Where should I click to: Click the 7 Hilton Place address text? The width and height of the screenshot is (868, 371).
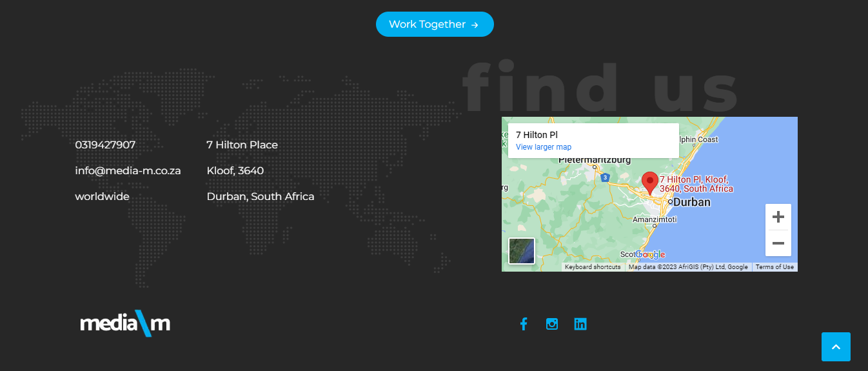click(242, 145)
